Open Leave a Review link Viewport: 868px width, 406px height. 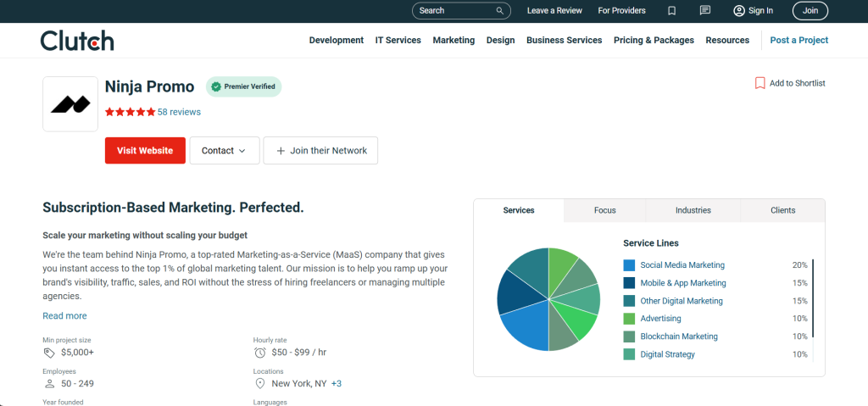554,10
